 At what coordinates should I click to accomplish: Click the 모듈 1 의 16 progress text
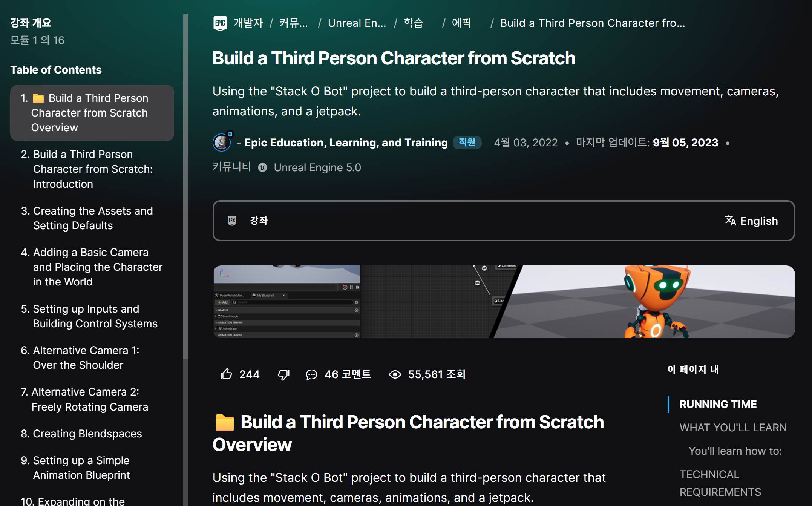point(37,40)
